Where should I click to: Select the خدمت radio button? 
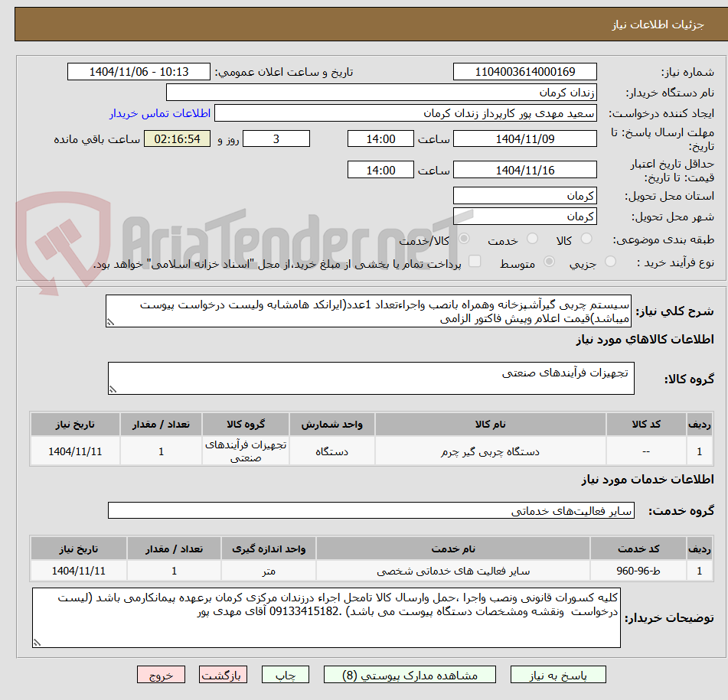[x=532, y=239]
